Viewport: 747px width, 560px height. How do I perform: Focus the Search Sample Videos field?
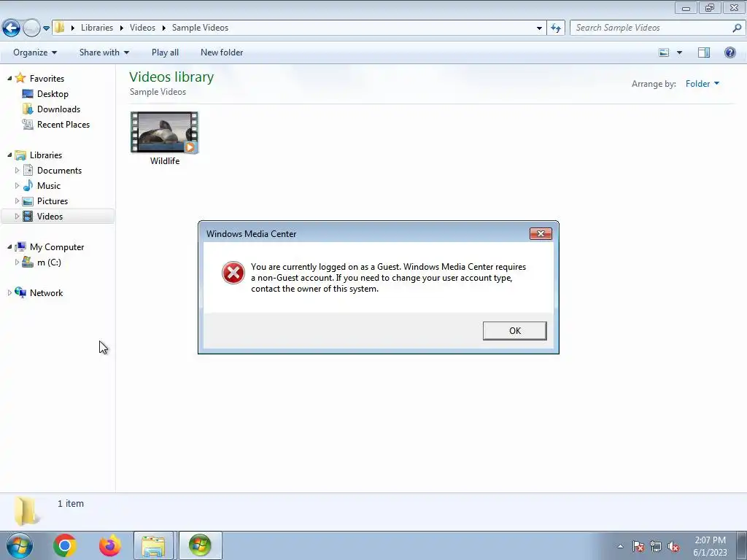tap(657, 28)
